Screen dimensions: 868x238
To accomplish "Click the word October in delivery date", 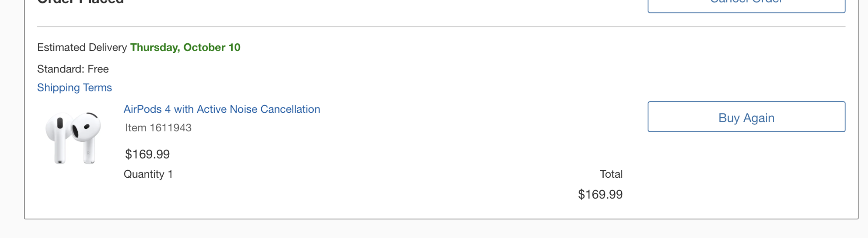I will [x=204, y=47].
